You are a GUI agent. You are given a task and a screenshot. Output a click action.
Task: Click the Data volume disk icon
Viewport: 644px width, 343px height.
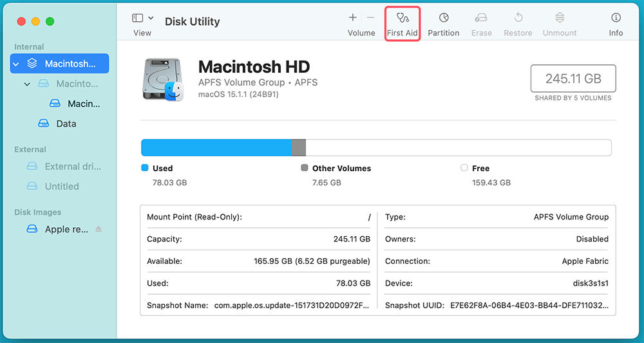click(44, 124)
